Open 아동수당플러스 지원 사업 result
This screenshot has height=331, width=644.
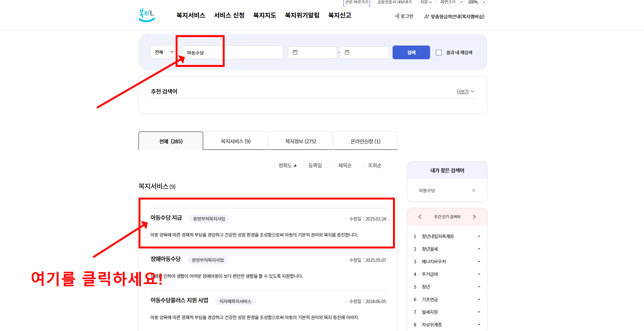(179, 300)
